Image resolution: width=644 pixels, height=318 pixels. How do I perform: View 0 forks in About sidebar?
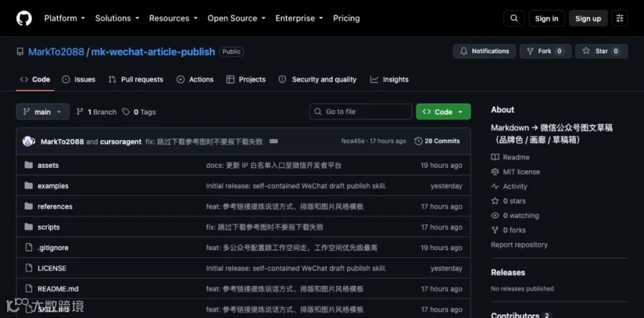(x=509, y=230)
